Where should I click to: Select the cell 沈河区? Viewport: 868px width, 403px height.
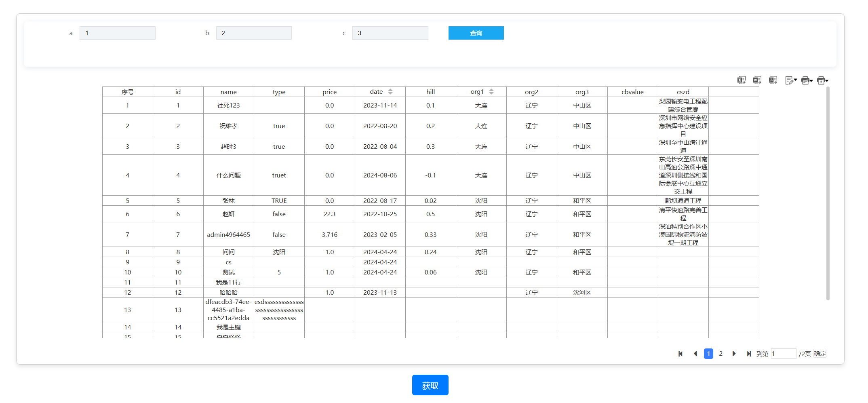[582, 293]
